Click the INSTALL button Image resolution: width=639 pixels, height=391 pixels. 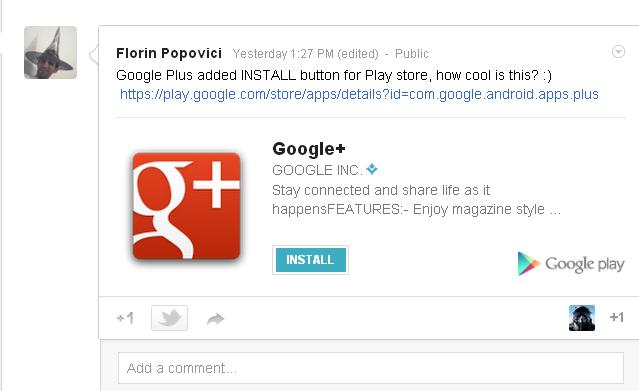(311, 260)
